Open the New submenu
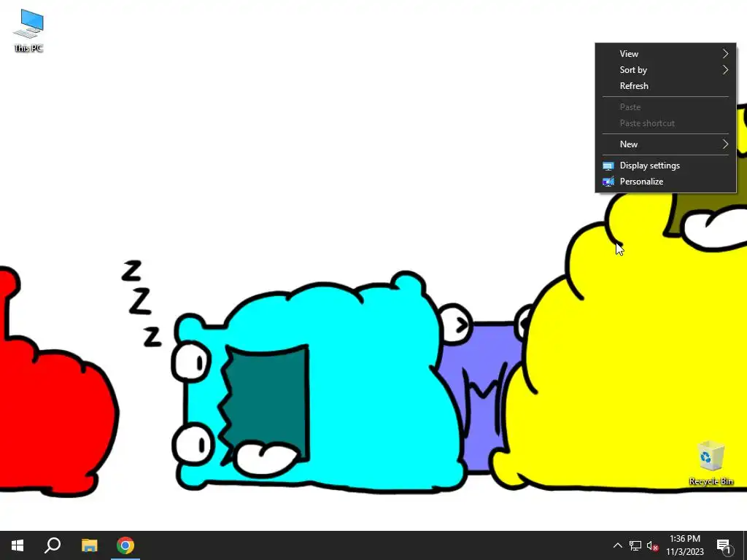 click(665, 144)
